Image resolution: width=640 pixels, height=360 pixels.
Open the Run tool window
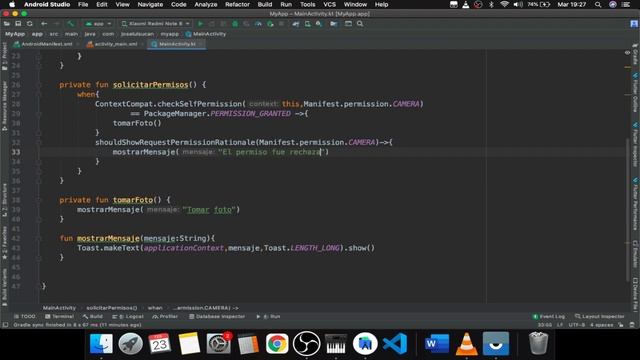(x=268, y=316)
